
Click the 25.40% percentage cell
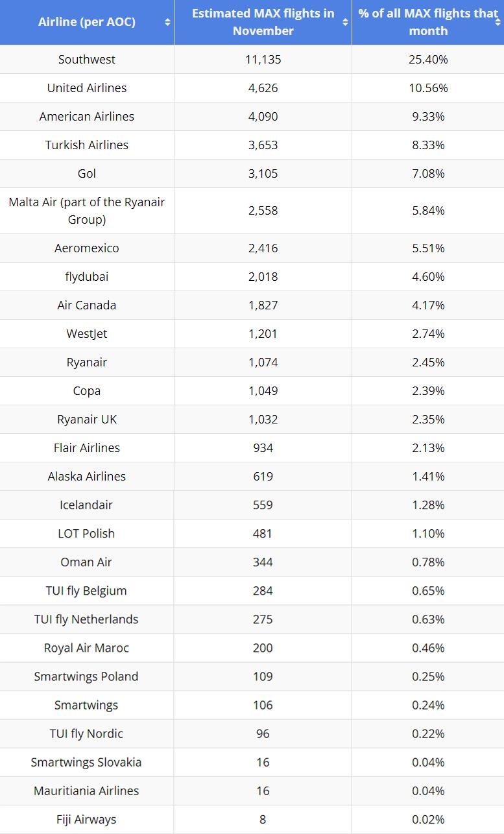(428, 59)
